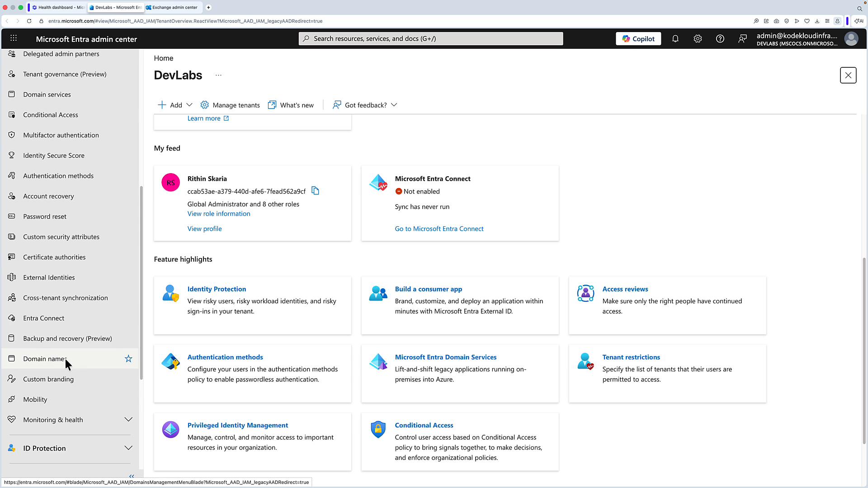The height and width of the screenshot is (488, 868).
Task: Go to Microsoft Entra Connect link
Action: tap(439, 229)
